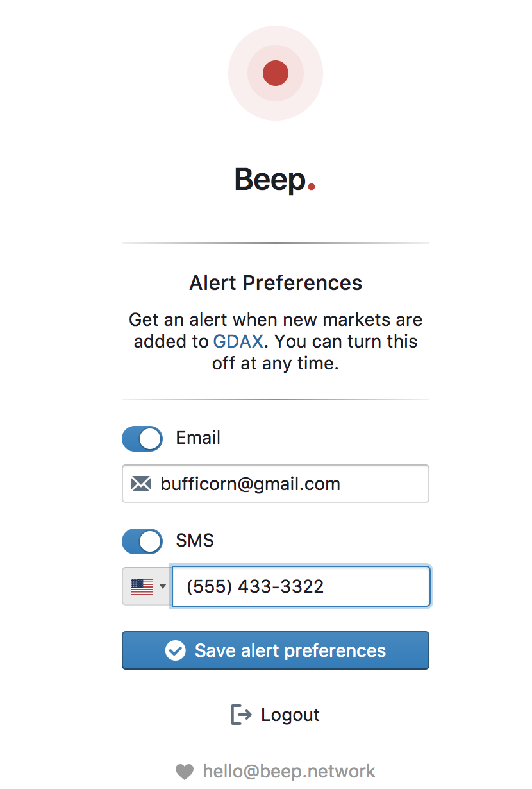This screenshot has height=789, width=532.
Task: Click the envelope icon in email field
Action: point(141,484)
